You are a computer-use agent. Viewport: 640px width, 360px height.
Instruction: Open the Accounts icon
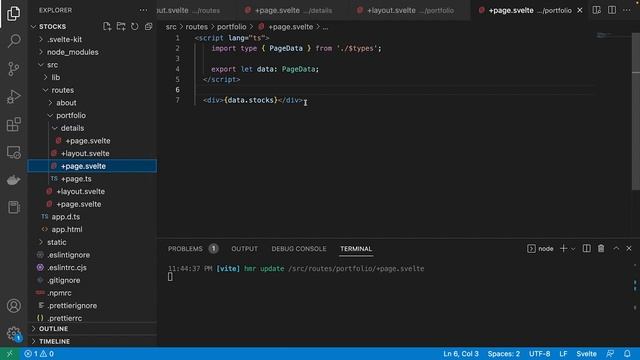tap(13, 306)
